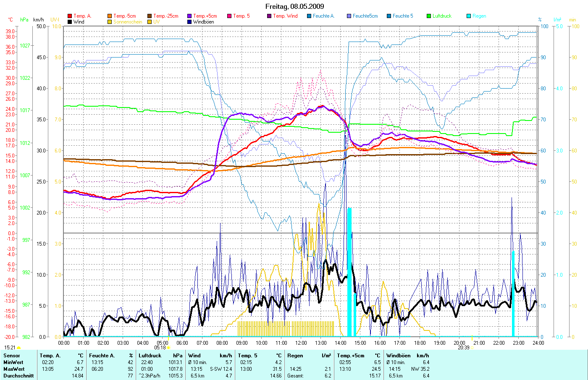Click the Feuchte5cm legend label
The width and height of the screenshot is (588, 380).
click(365, 16)
